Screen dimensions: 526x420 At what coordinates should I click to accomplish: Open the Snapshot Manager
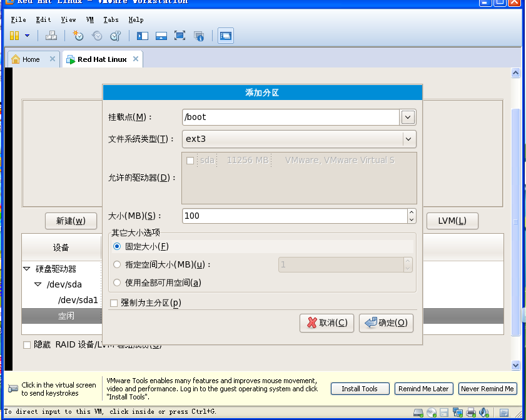coord(116,36)
